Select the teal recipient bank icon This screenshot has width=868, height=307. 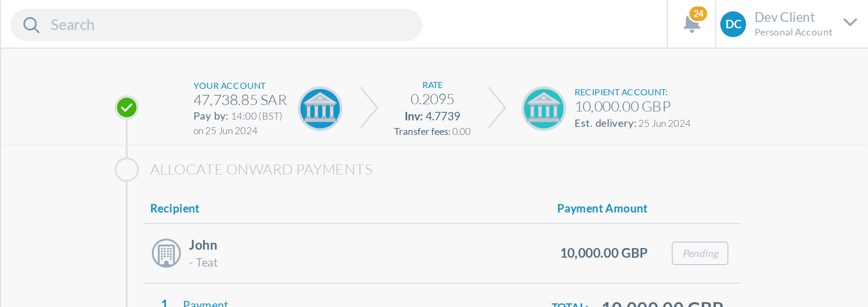(544, 108)
